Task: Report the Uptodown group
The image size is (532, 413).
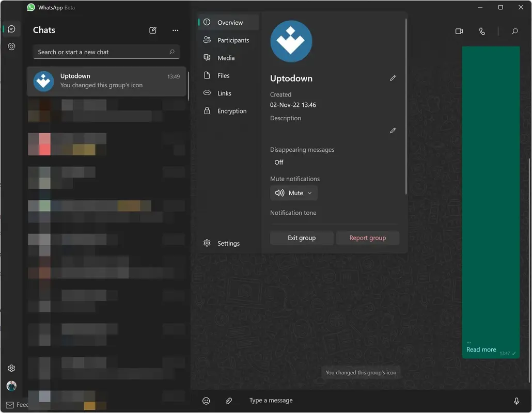Action: [368, 237]
